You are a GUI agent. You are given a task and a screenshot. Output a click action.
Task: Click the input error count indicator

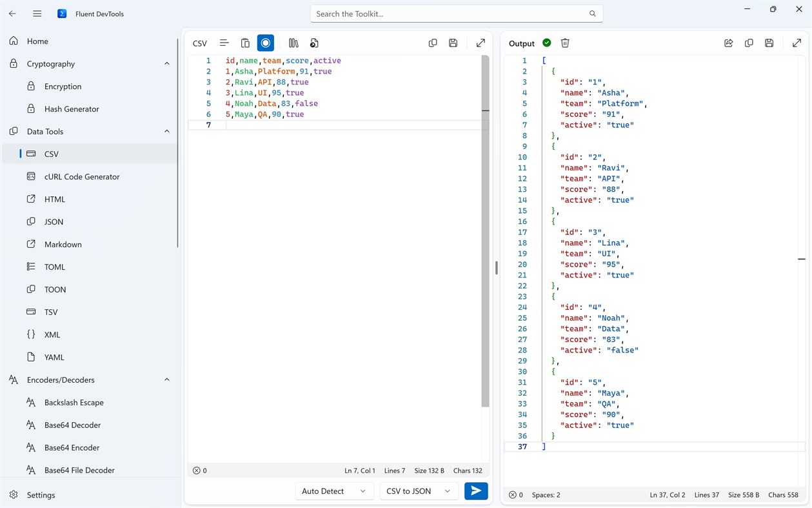[200, 471]
